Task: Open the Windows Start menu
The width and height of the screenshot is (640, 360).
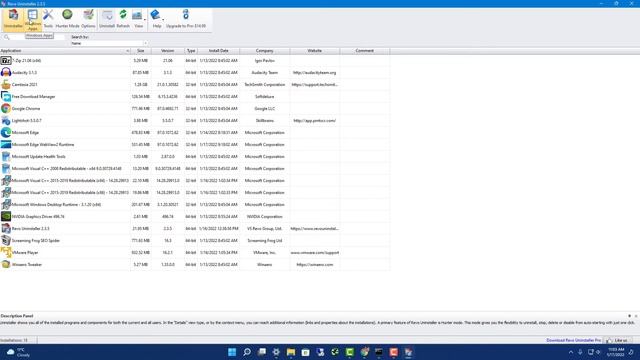Action: (x=232, y=352)
